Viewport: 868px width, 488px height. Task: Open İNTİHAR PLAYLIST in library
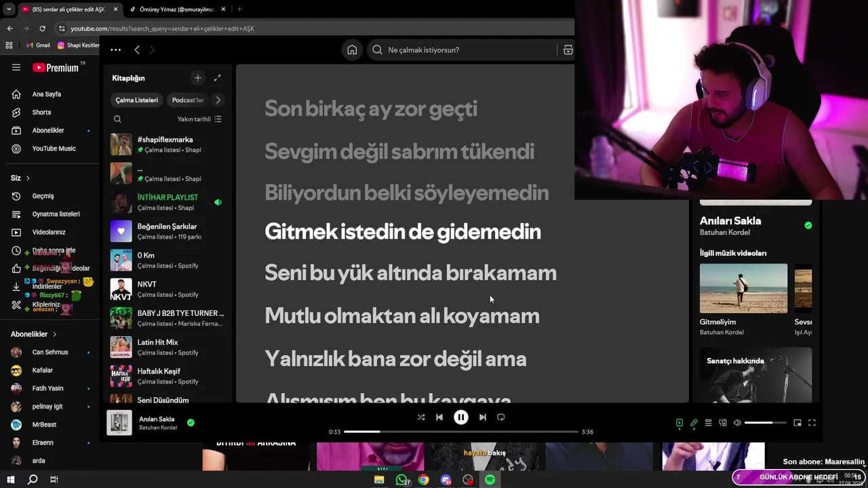point(167,202)
